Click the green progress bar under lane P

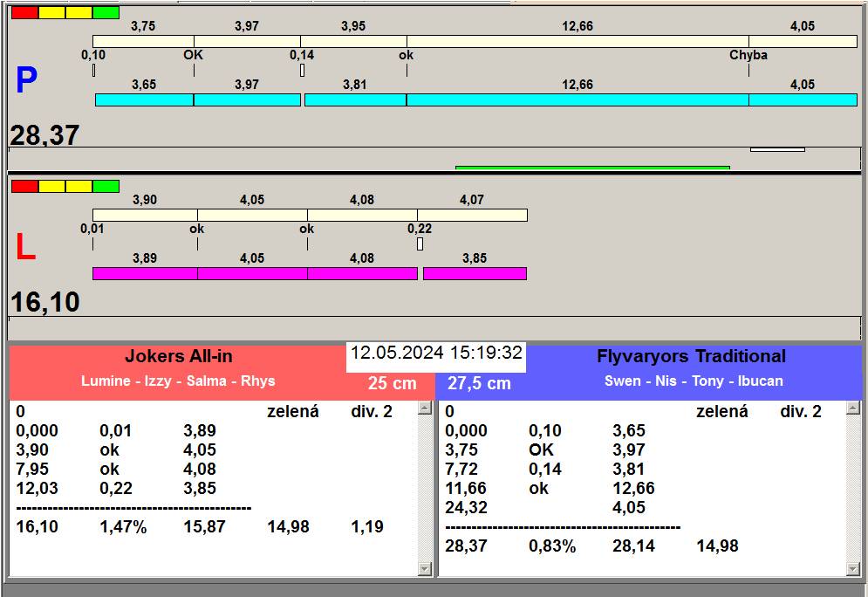pos(591,168)
